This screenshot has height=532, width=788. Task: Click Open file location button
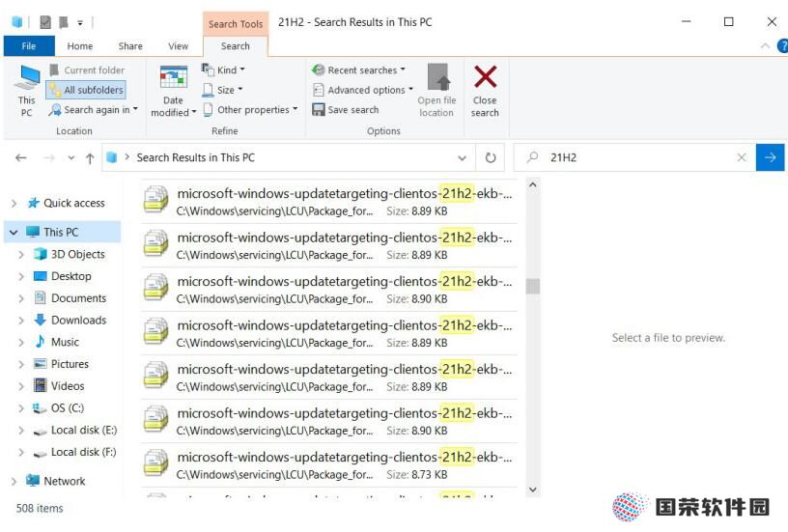[x=436, y=92]
